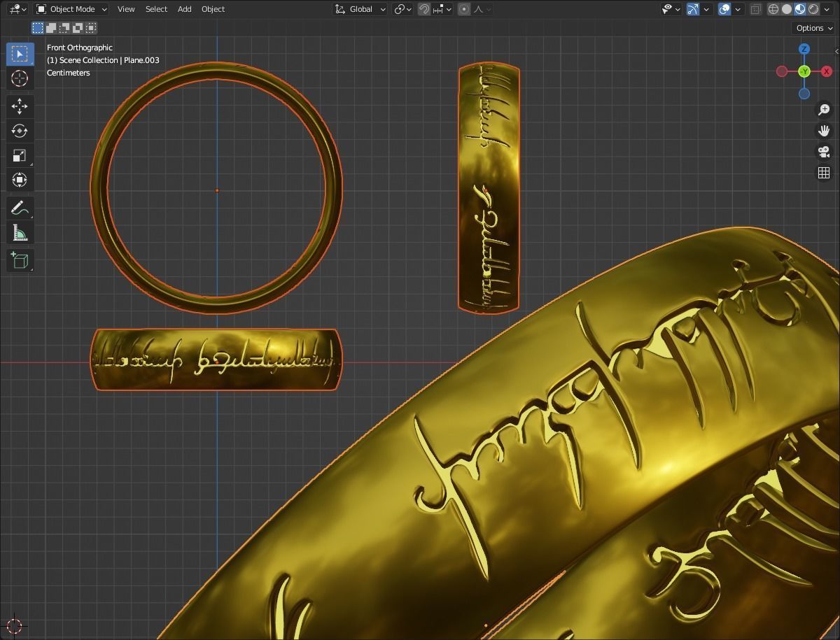Select the Rotate tool
This screenshot has height=640, width=840.
[20, 131]
